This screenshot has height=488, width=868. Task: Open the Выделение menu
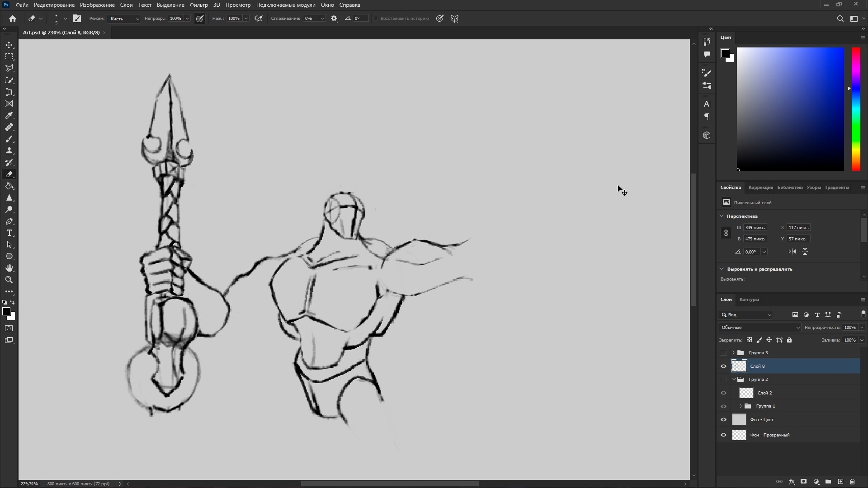[170, 5]
